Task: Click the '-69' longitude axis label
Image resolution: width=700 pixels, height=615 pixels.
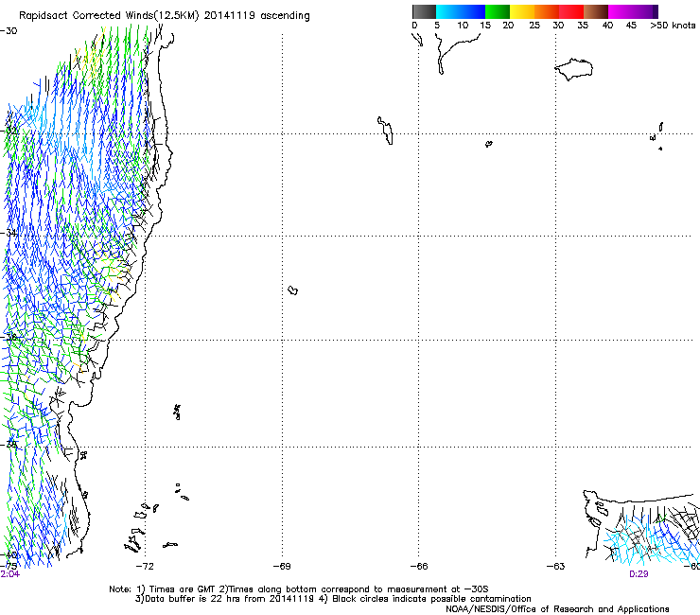Action: (x=282, y=567)
